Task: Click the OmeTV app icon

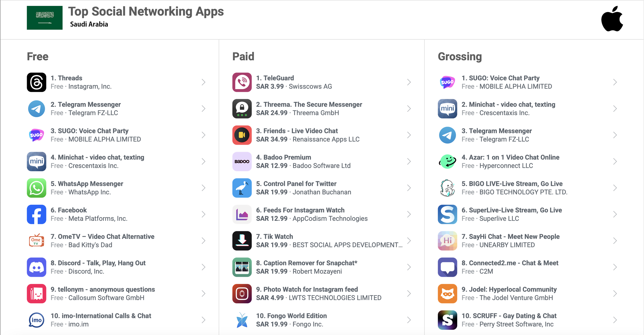Action: (x=36, y=240)
